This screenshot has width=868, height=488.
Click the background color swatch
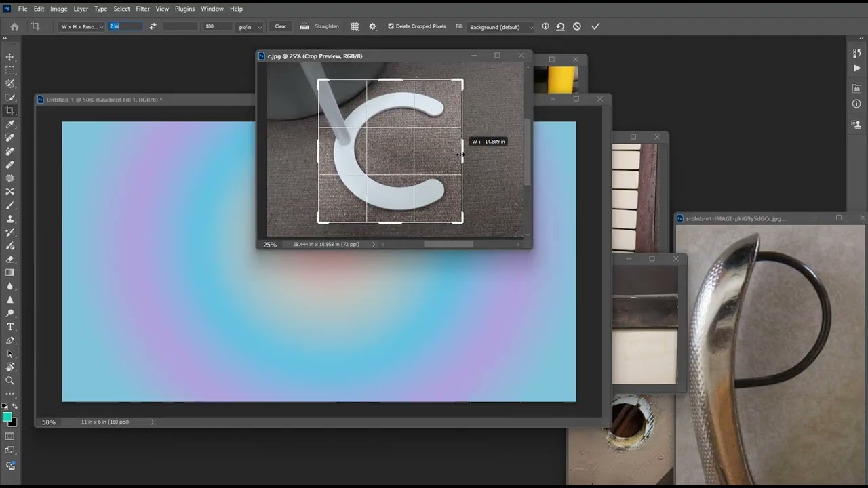click(14, 423)
